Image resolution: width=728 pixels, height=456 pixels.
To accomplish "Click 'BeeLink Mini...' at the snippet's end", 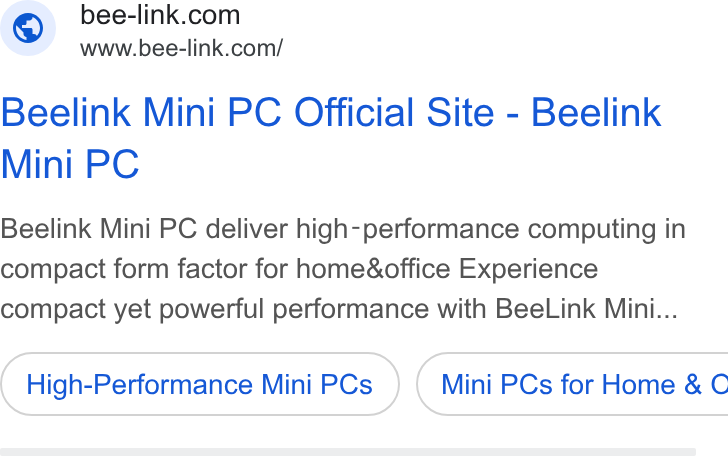I will pos(586,309).
